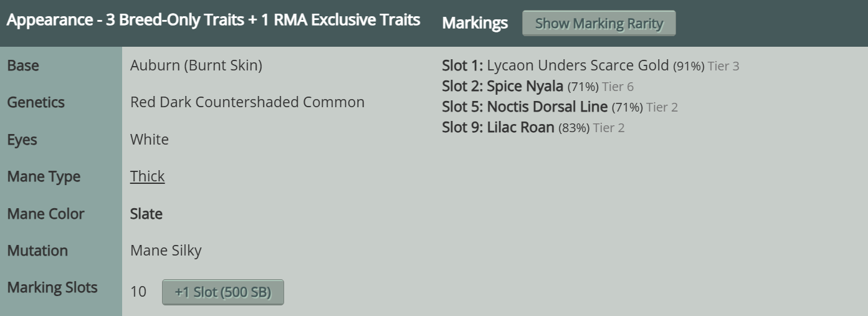Image resolution: width=868 pixels, height=316 pixels.
Task: Click the Appearance section heading
Action: tap(213, 20)
